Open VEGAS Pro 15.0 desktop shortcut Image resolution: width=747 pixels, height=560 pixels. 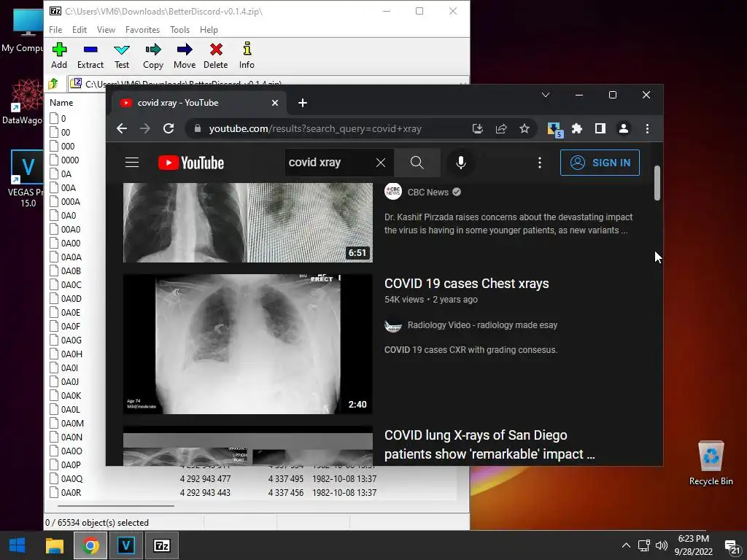tap(27, 179)
